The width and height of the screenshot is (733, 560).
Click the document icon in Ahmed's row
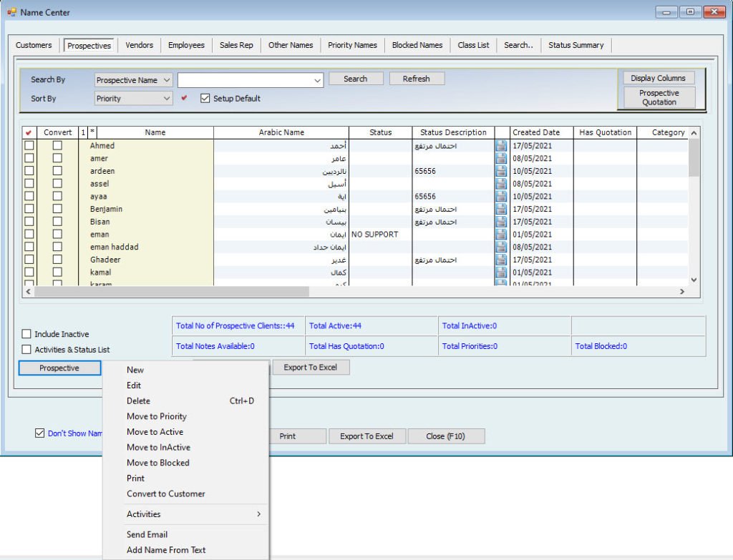click(x=501, y=146)
